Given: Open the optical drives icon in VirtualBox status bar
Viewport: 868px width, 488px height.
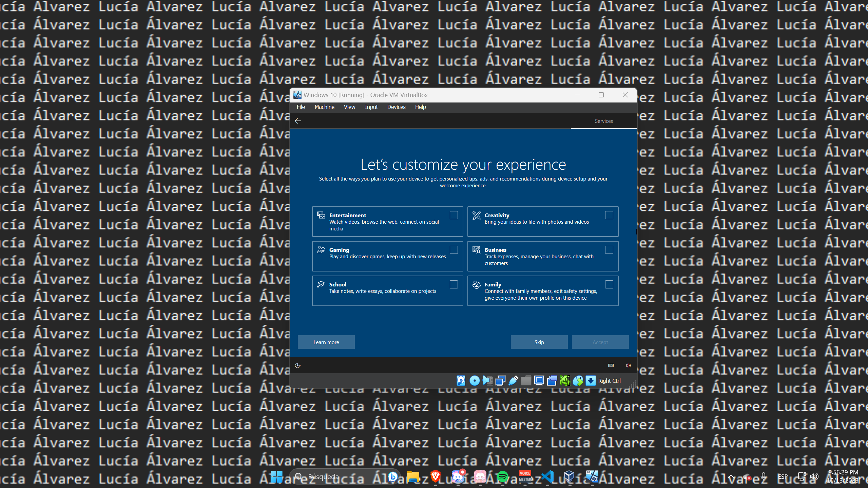Looking at the screenshot, I should (474, 381).
